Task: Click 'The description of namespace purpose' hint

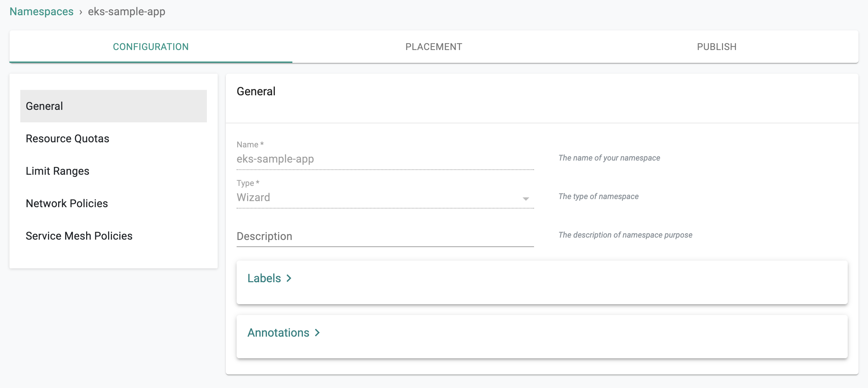Action: coord(625,235)
